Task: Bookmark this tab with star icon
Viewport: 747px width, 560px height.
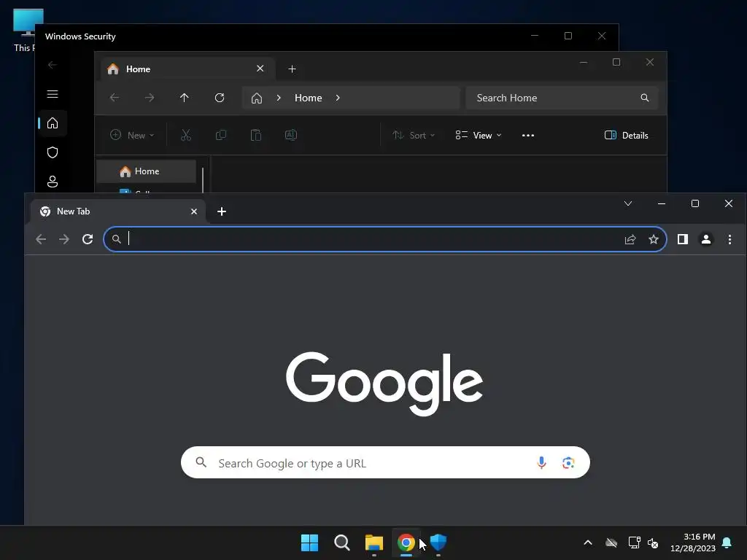Action: click(x=654, y=239)
